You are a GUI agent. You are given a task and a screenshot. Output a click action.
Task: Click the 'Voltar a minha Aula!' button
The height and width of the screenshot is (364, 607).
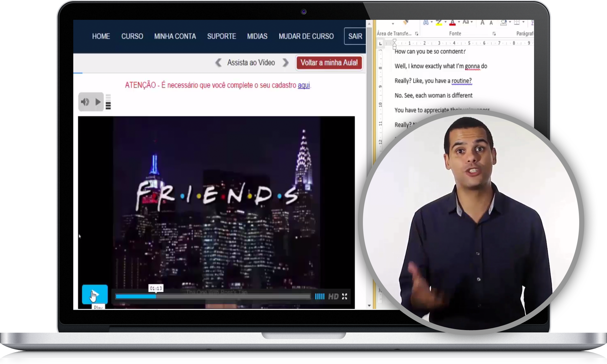coord(329,63)
